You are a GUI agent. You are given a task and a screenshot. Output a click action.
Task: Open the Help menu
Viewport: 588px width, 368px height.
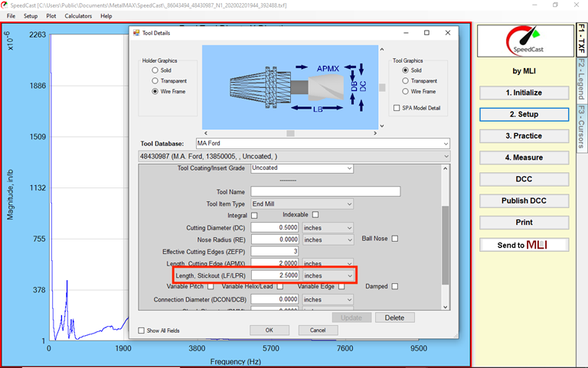click(x=106, y=16)
